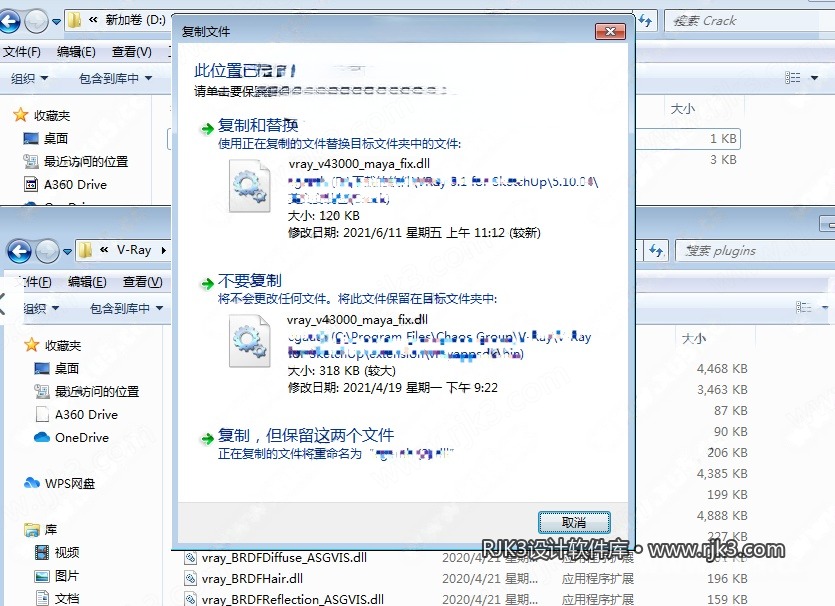Image resolution: width=835 pixels, height=606 pixels.
Task: Click 不要复制 link
Action: 249,281
